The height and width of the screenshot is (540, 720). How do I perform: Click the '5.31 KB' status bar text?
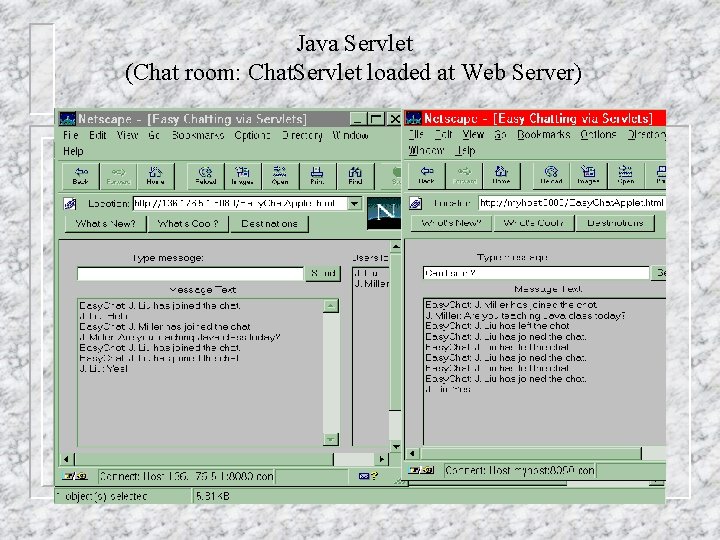(213, 496)
